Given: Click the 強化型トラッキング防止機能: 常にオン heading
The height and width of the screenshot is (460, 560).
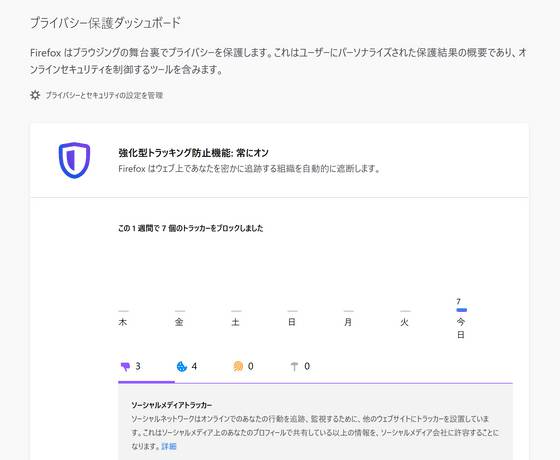Looking at the screenshot, I should (x=194, y=153).
